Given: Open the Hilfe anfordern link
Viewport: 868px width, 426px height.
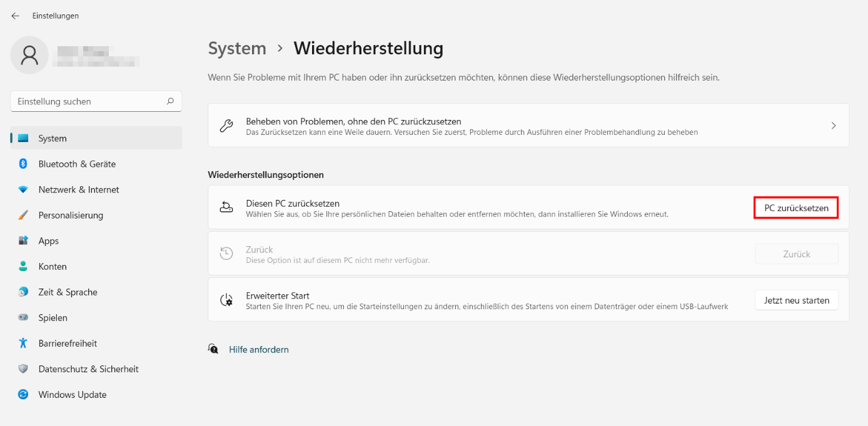Looking at the screenshot, I should 259,349.
